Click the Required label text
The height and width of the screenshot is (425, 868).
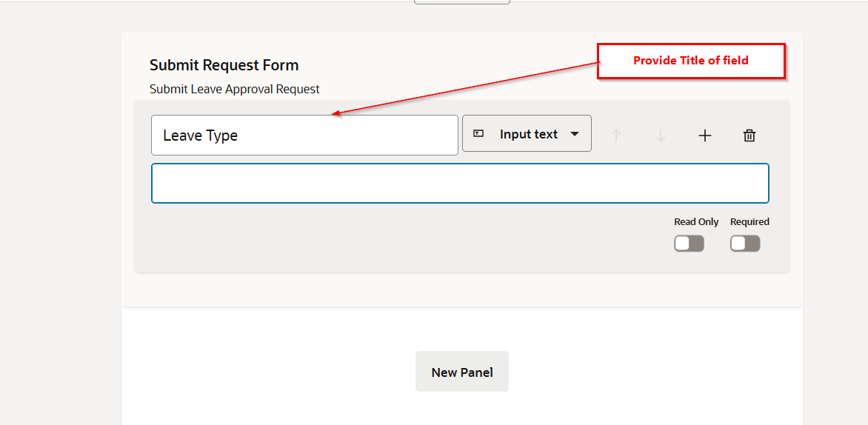point(750,221)
